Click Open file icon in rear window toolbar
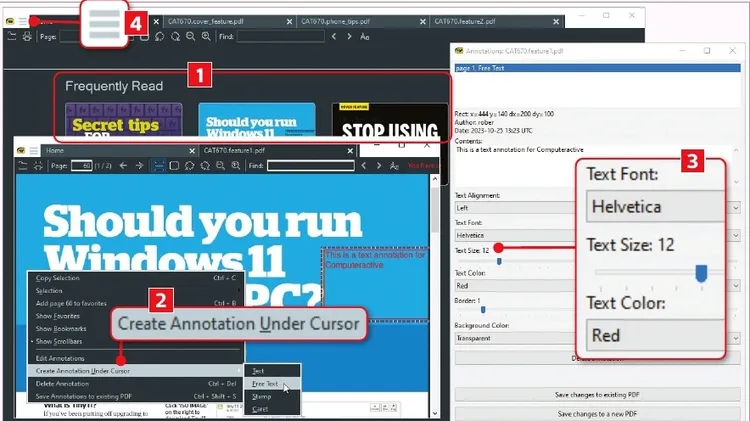Screen dimensions: 750x421 click(11, 36)
